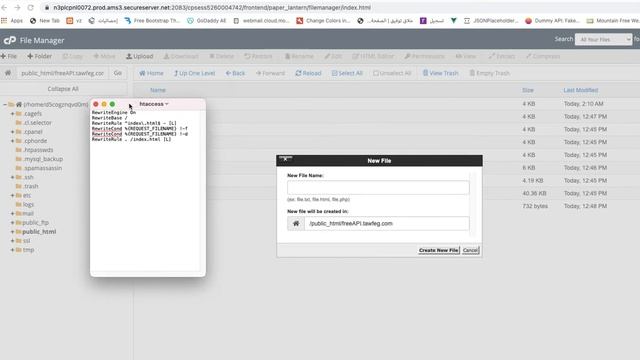The image size is (640, 360).
Task: Open the Free Bootstrap bookmark
Action: (x=152, y=20)
